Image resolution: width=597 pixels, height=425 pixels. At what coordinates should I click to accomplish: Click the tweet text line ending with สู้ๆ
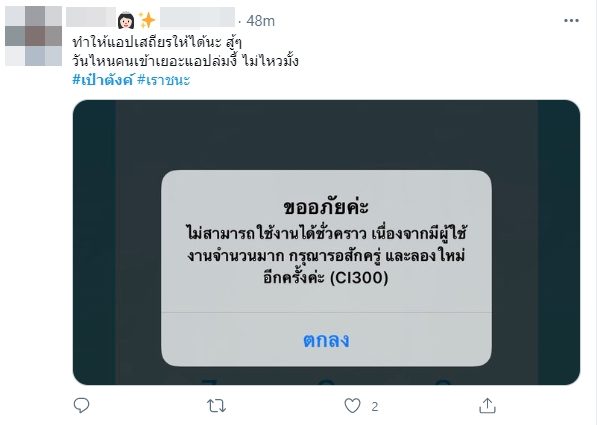pyautogui.click(x=157, y=42)
